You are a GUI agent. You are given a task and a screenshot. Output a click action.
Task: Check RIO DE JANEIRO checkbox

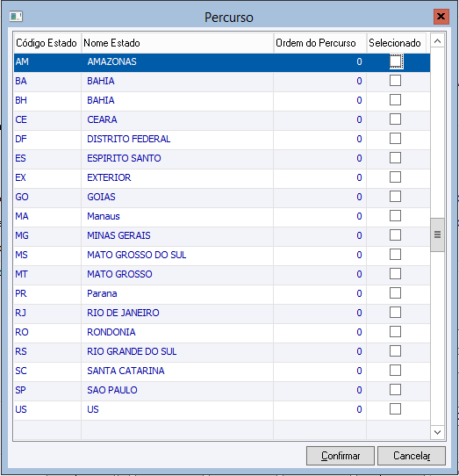tap(395, 313)
